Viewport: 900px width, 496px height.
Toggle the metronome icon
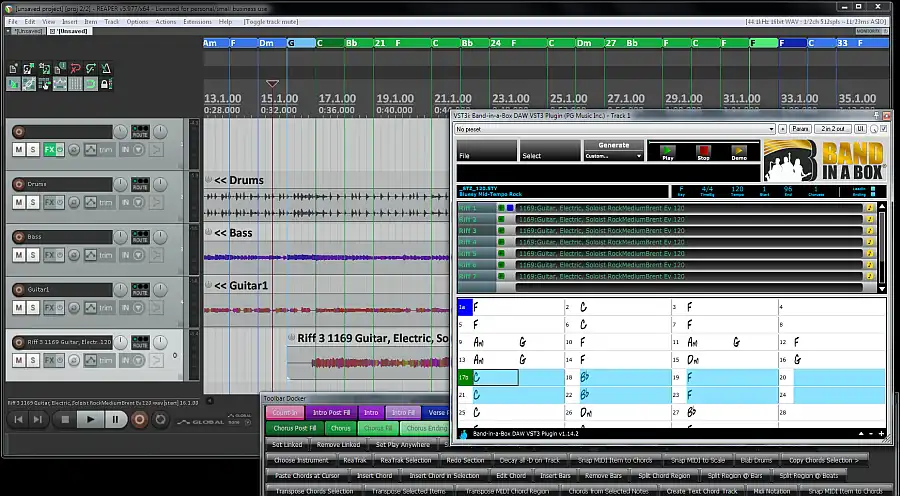click(x=106, y=69)
